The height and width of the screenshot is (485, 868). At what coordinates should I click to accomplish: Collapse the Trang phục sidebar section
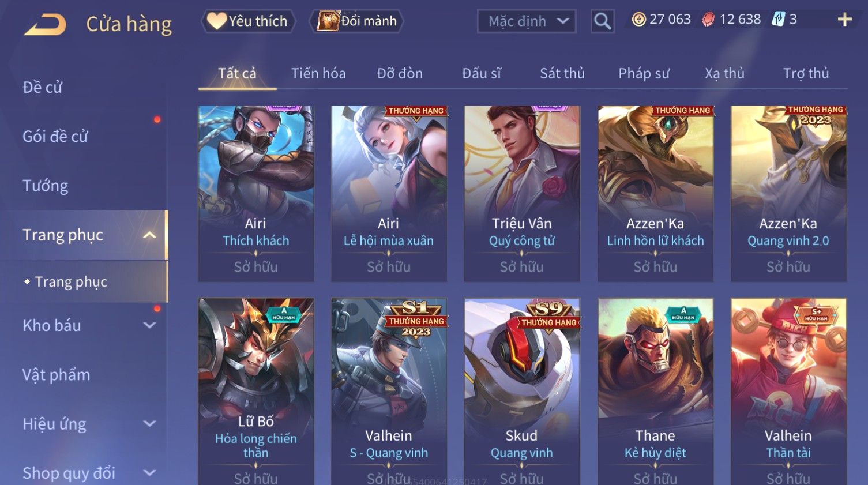click(x=149, y=235)
